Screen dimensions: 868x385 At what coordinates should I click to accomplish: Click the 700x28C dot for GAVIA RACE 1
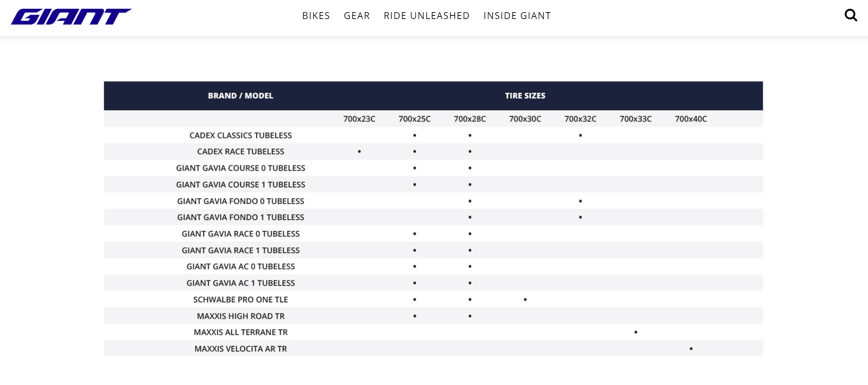point(470,250)
